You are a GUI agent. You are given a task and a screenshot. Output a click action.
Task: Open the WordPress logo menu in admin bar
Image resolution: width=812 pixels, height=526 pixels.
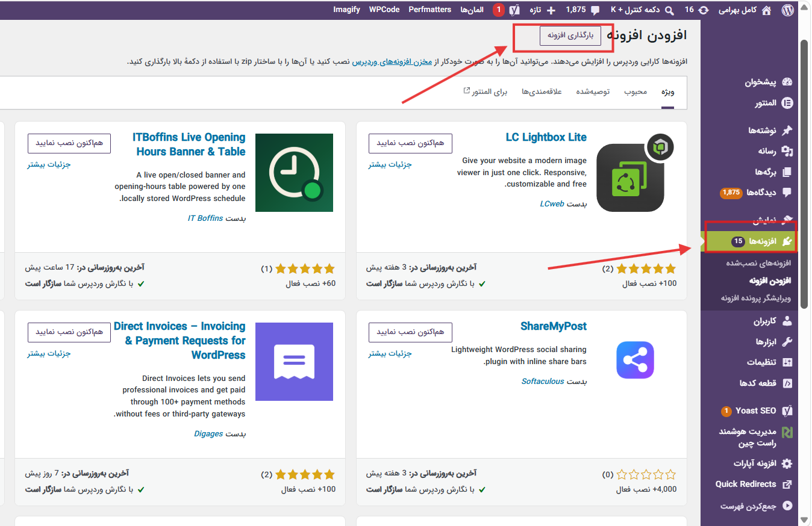click(787, 10)
